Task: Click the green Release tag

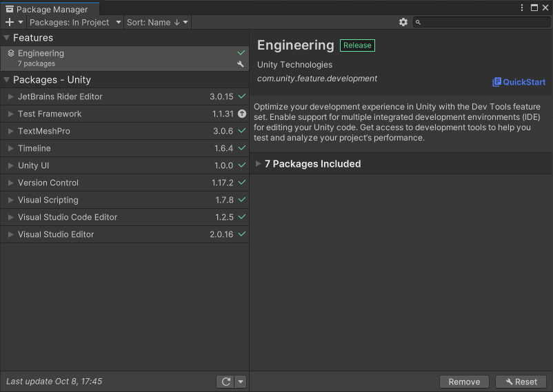Action: pos(357,45)
